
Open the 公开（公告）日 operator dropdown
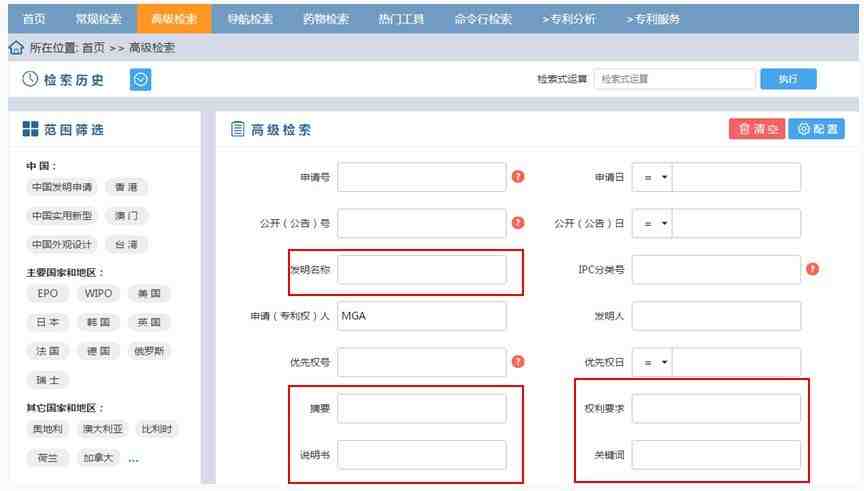653,223
